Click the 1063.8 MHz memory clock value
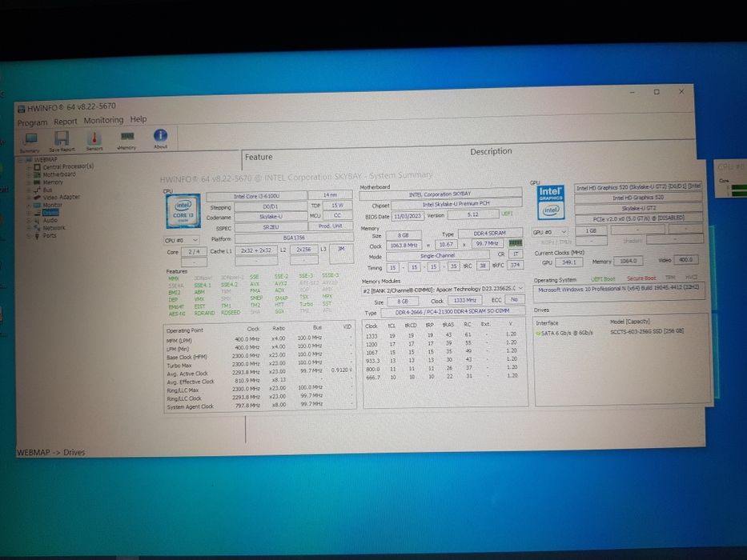The height and width of the screenshot is (560, 747). point(404,246)
